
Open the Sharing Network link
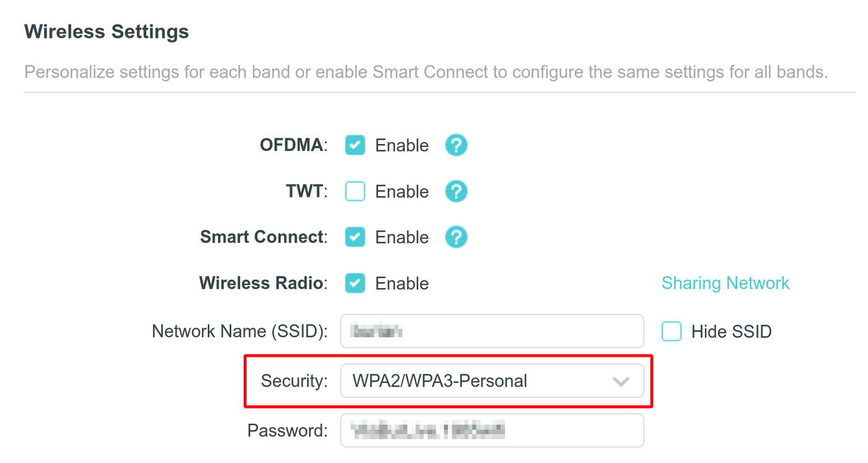click(725, 283)
